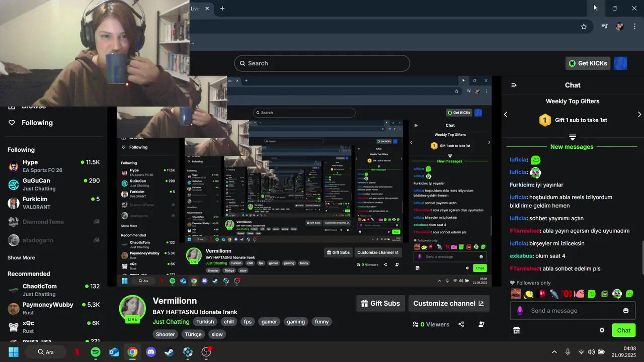Click the share icon next to 0 Viewers below the stream

point(461,324)
